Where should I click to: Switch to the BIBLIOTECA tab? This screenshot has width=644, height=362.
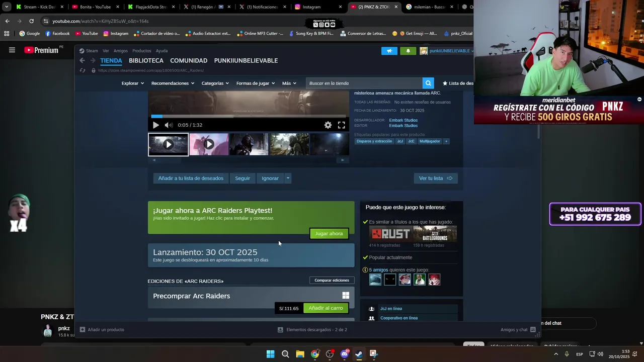[146, 60]
